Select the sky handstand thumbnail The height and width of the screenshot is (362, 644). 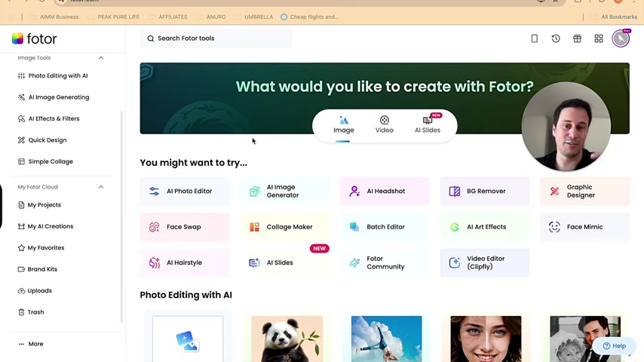[387, 339]
